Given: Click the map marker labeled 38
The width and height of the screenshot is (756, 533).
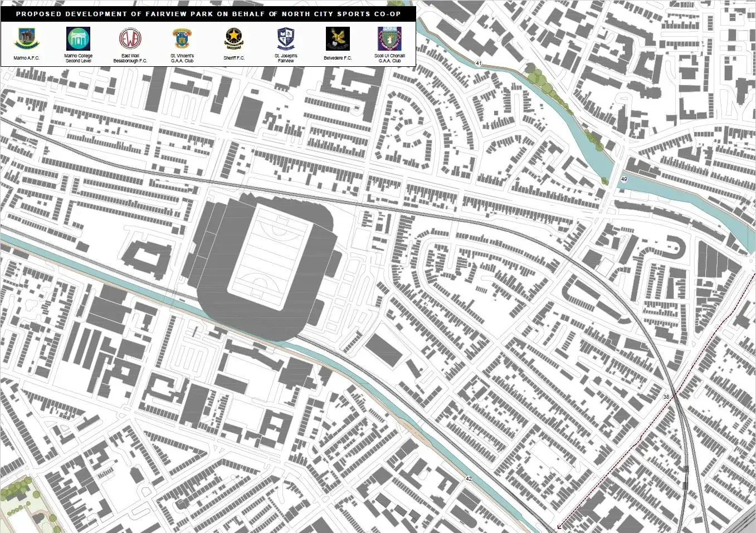Looking at the screenshot, I should pos(666,397).
